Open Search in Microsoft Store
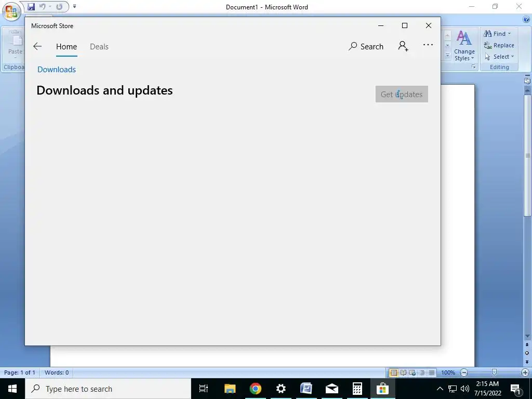 [366, 46]
